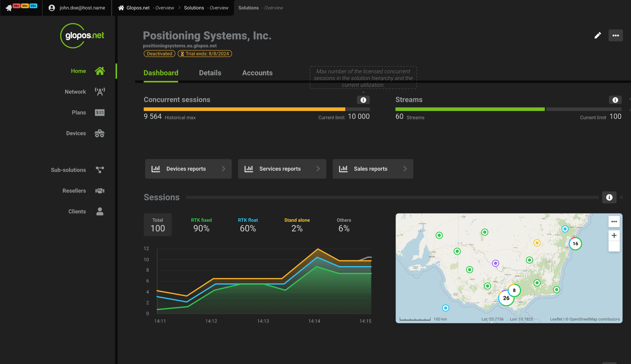Zoom in on the map with the plus button
The height and width of the screenshot is (364, 631).
(x=614, y=235)
